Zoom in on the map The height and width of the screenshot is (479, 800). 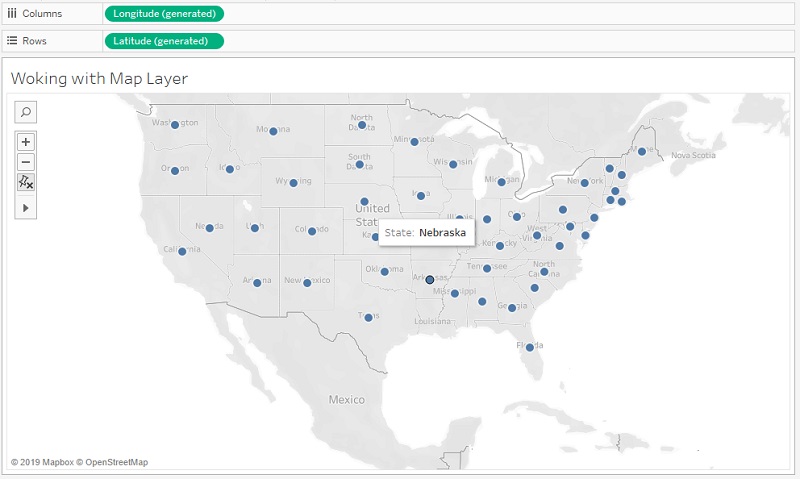click(x=26, y=142)
